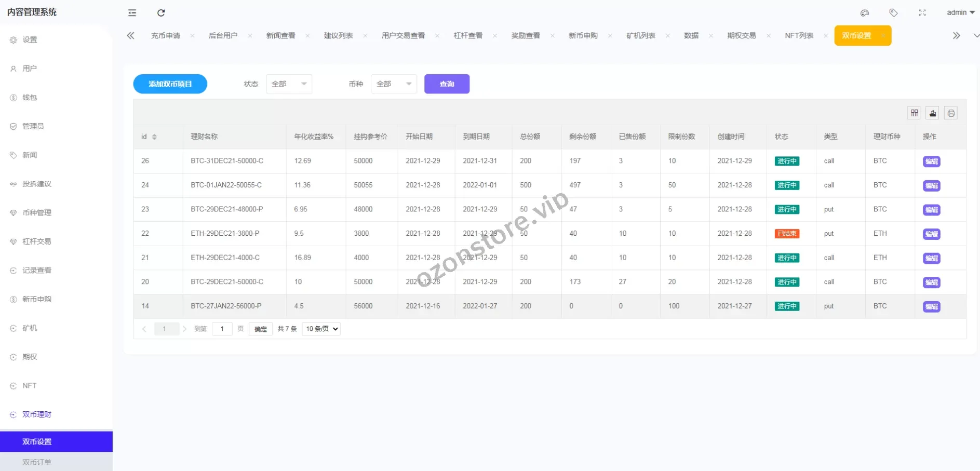Sort the table by id column
Viewport: 980px width, 471px height.
tap(154, 137)
